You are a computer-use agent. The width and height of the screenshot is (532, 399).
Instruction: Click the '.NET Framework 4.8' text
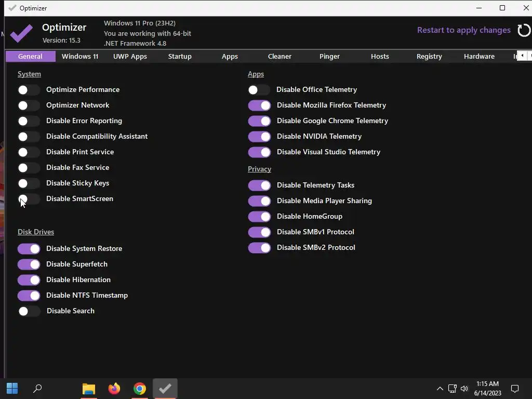point(135,44)
